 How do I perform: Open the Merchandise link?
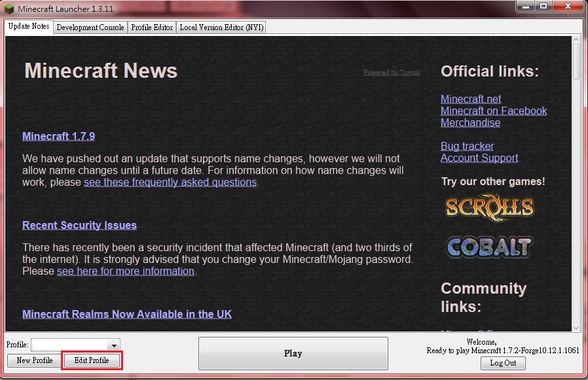point(470,122)
